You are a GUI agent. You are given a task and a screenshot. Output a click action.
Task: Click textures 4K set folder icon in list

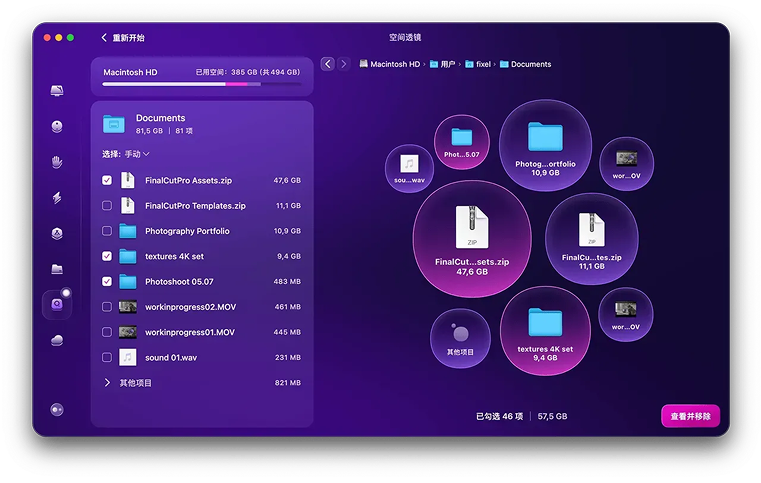click(128, 256)
